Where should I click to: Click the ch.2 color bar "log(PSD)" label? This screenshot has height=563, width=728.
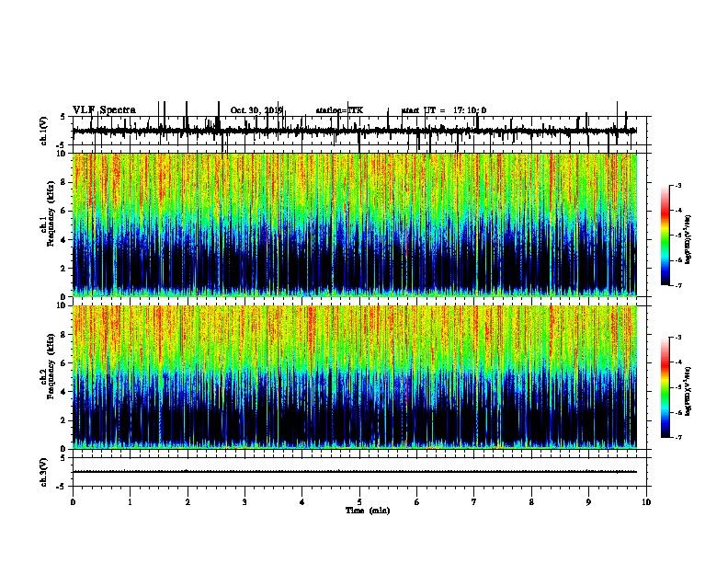click(x=688, y=392)
